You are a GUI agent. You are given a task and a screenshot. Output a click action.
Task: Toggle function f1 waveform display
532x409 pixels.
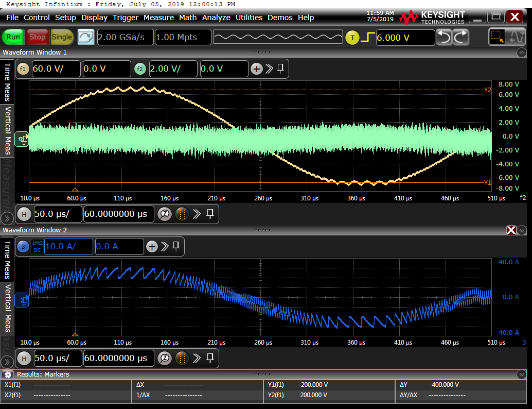coord(23,69)
